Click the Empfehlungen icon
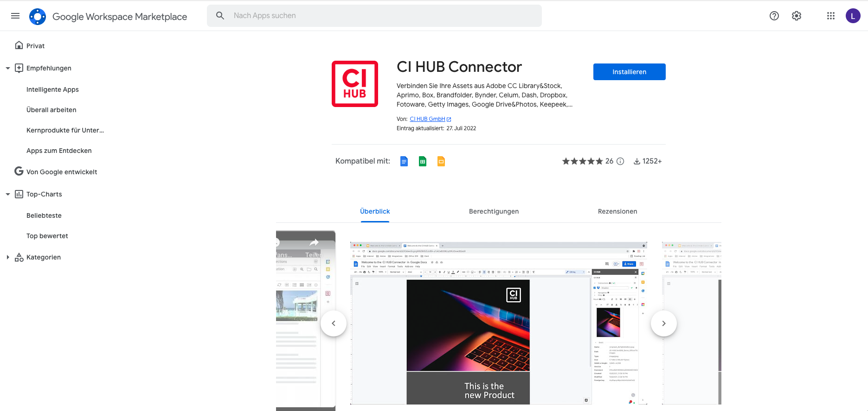The height and width of the screenshot is (411, 868). (19, 68)
